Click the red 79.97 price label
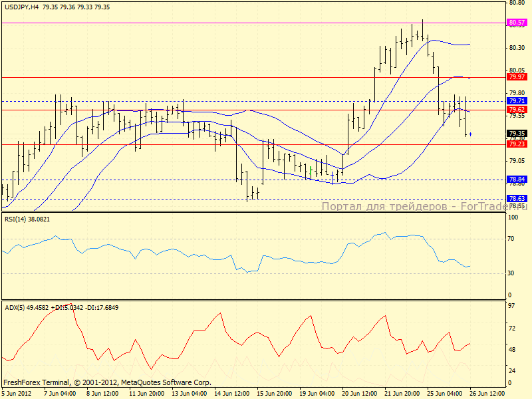 coord(517,77)
